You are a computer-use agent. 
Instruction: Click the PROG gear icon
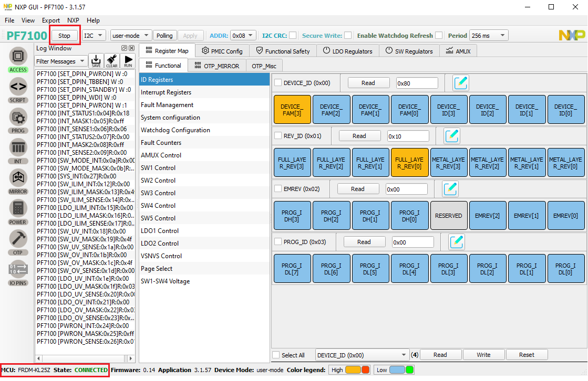click(18, 117)
